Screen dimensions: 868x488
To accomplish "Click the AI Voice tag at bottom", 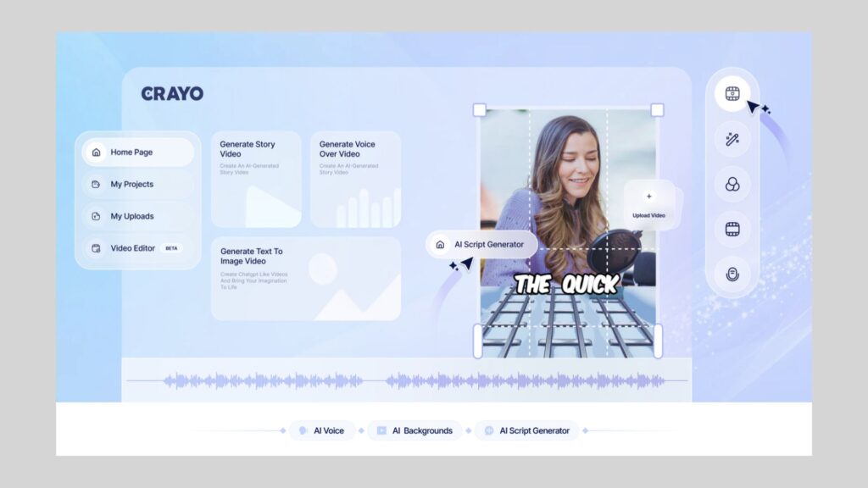I will coord(321,430).
